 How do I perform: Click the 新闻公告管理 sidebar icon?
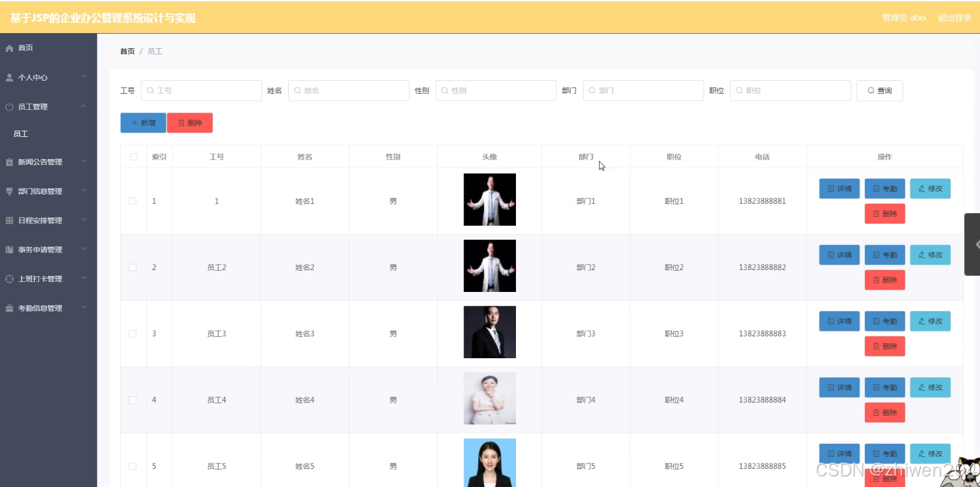(x=9, y=161)
